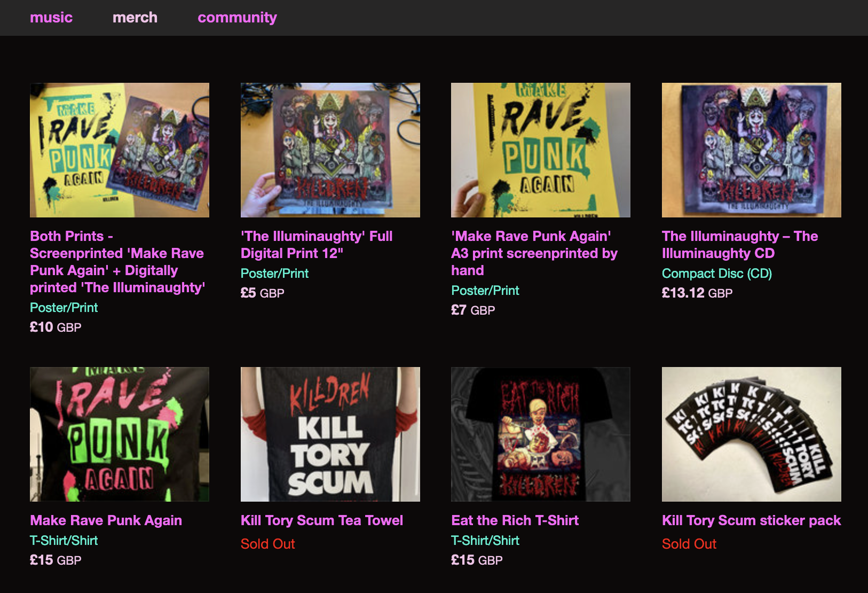This screenshot has width=868, height=593.
Task: Click the Kill Tory Scum Tea Towel title
Action: (x=321, y=520)
